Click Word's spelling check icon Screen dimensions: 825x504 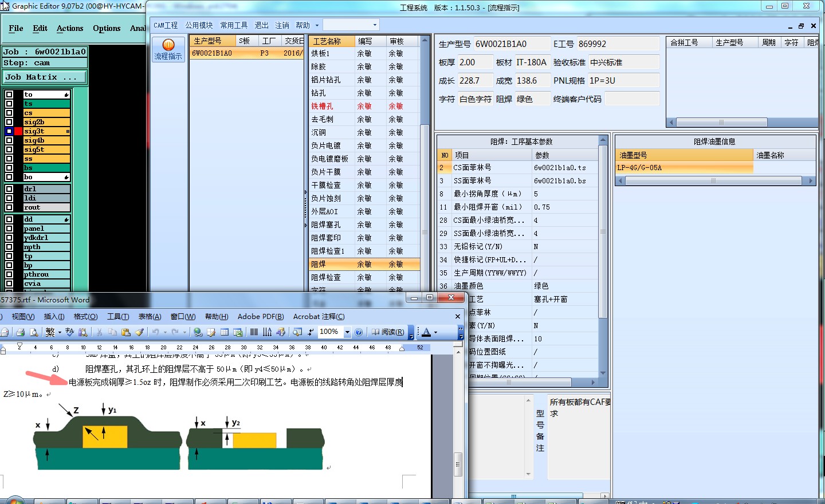(x=69, y=332)
